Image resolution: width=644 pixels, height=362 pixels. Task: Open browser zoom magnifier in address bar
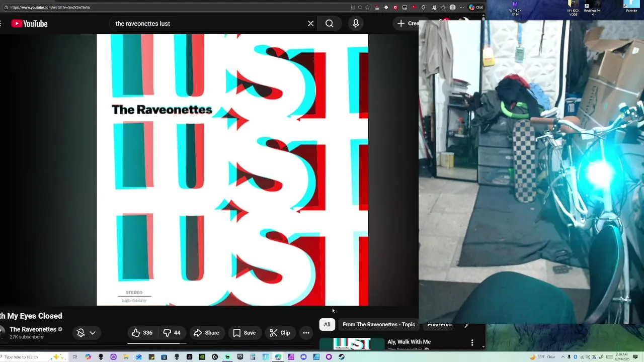[360, 8]
